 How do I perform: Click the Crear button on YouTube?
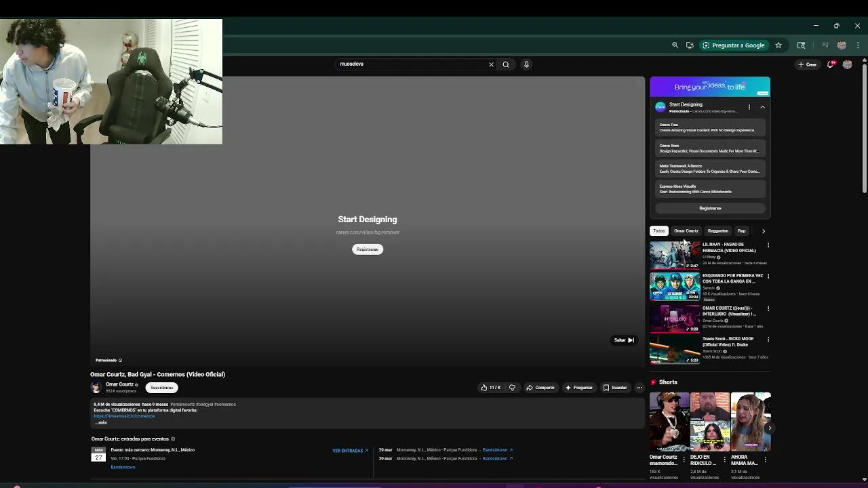[x=808, y=64]
